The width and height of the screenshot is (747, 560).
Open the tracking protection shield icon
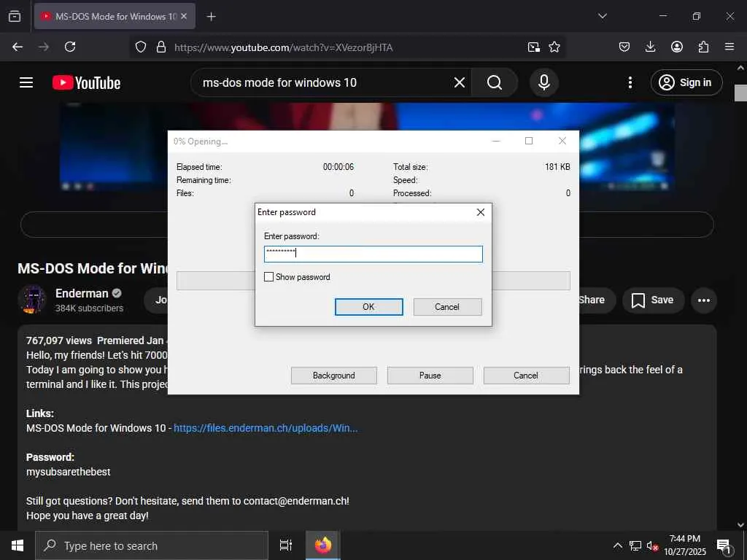pos(141,47)
